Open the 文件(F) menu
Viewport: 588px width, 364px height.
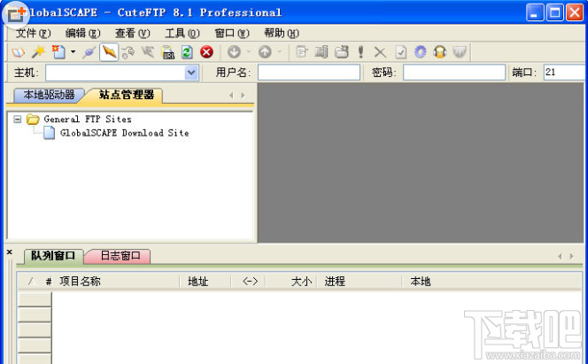33,34
